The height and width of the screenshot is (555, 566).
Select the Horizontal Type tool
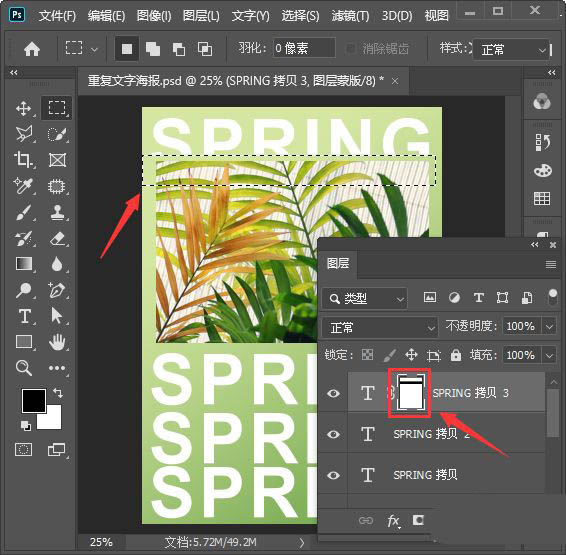click(25, 316)
